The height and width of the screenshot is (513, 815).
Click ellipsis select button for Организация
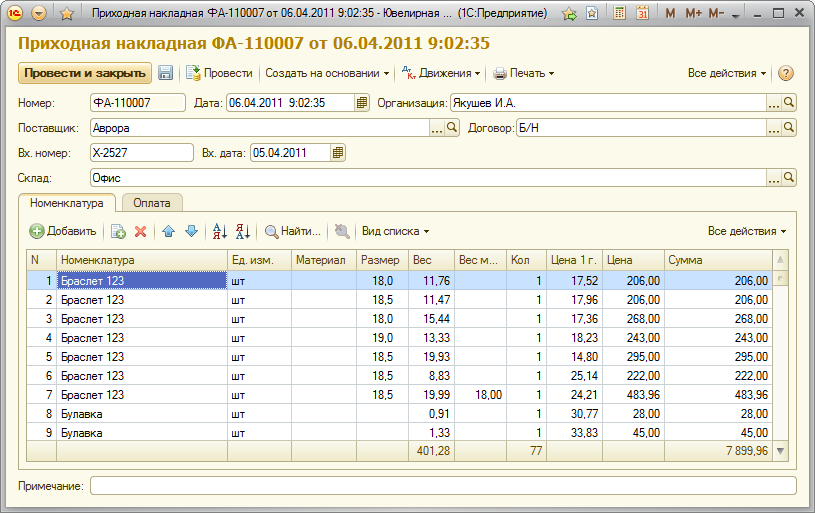[773, 103]
